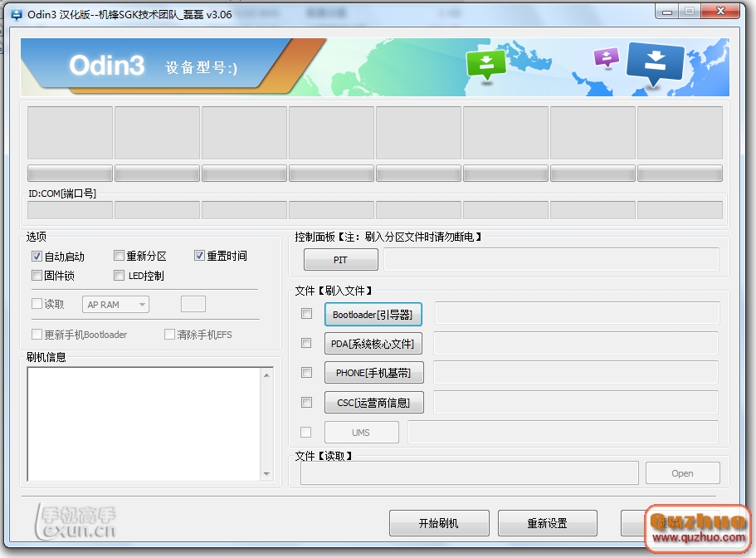Click the PDA file path field
756x558 pixels.
(x=576, y=343)
